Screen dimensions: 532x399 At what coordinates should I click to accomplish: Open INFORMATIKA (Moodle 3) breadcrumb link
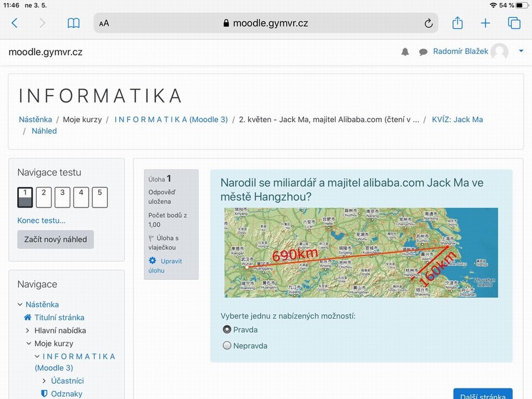coord(171,119)
